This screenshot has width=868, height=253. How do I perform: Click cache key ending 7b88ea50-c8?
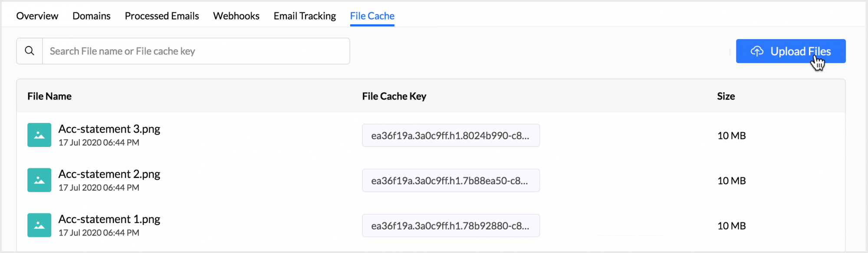click(x=450, y=181)
